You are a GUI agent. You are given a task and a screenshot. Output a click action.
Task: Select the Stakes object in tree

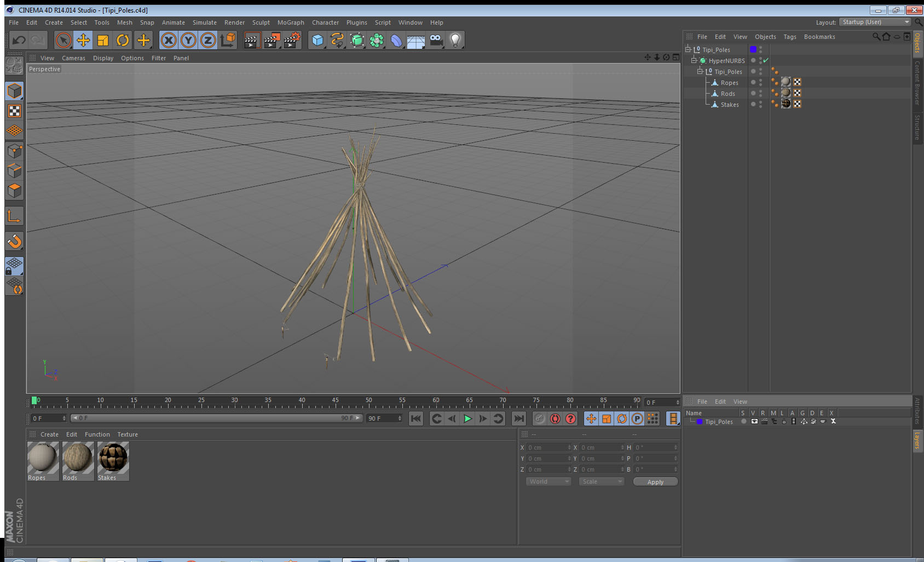730,105
